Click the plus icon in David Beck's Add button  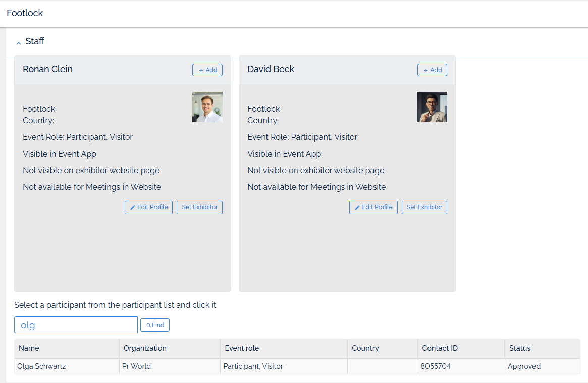(426, 70)
